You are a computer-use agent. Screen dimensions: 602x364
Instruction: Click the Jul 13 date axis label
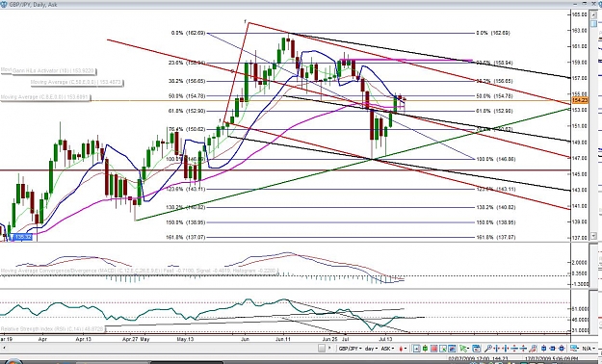tap(385, 339)
